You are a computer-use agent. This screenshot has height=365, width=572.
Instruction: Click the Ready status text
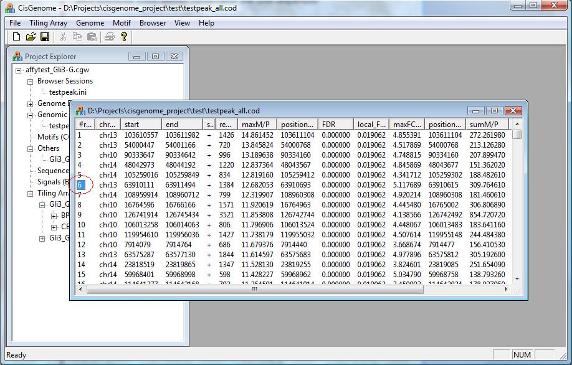[x=16, y=355]
